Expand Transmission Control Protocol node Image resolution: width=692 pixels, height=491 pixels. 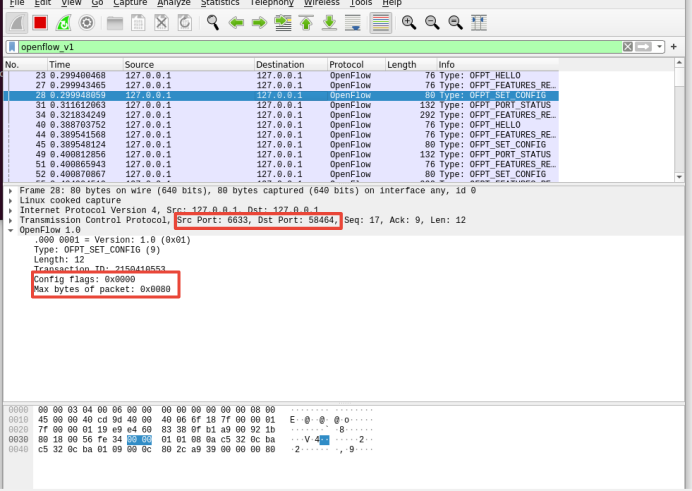[x=11, y=220]
